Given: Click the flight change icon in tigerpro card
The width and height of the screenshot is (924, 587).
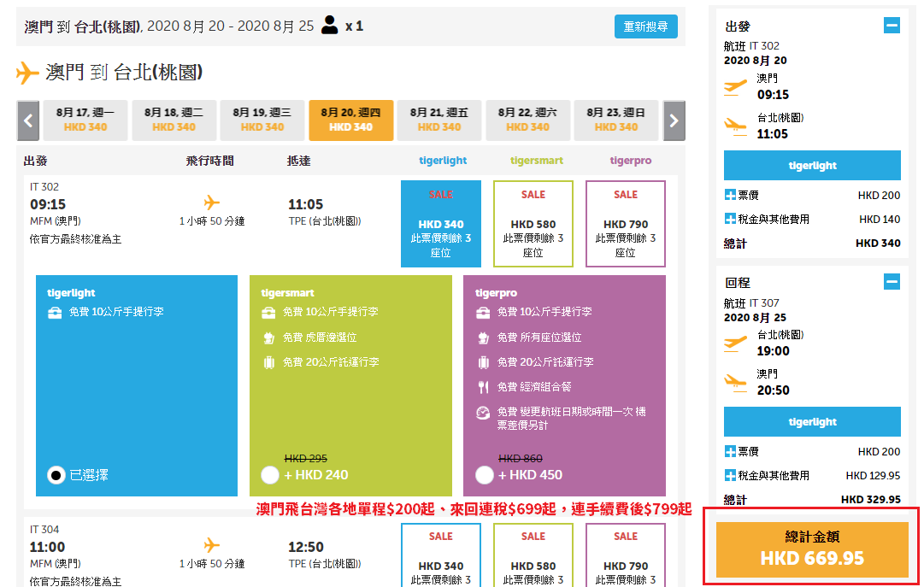Looking at the screenshot, I should click(x=483, y=413).
